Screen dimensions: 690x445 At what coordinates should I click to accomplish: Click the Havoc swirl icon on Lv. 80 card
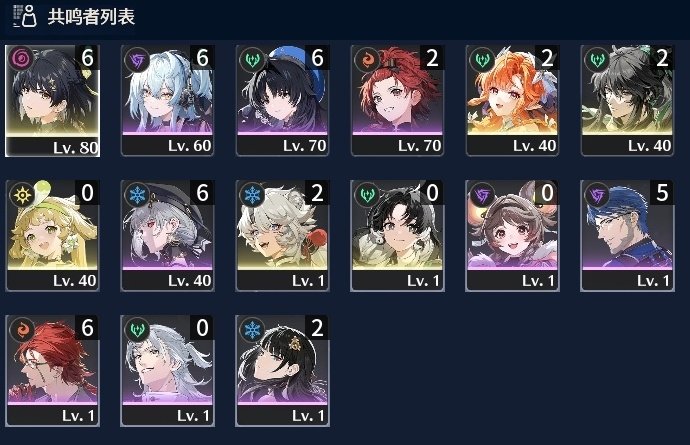click(x=20, y=58)
